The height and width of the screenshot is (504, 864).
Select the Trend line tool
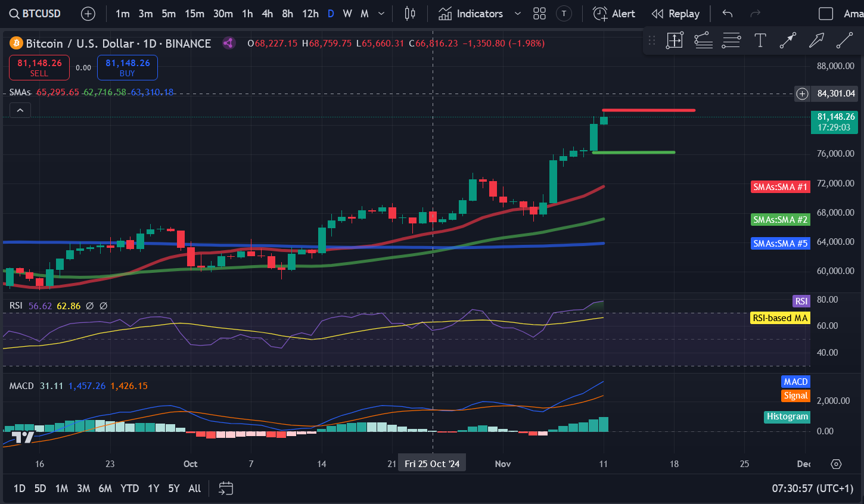tap(844, 41)
